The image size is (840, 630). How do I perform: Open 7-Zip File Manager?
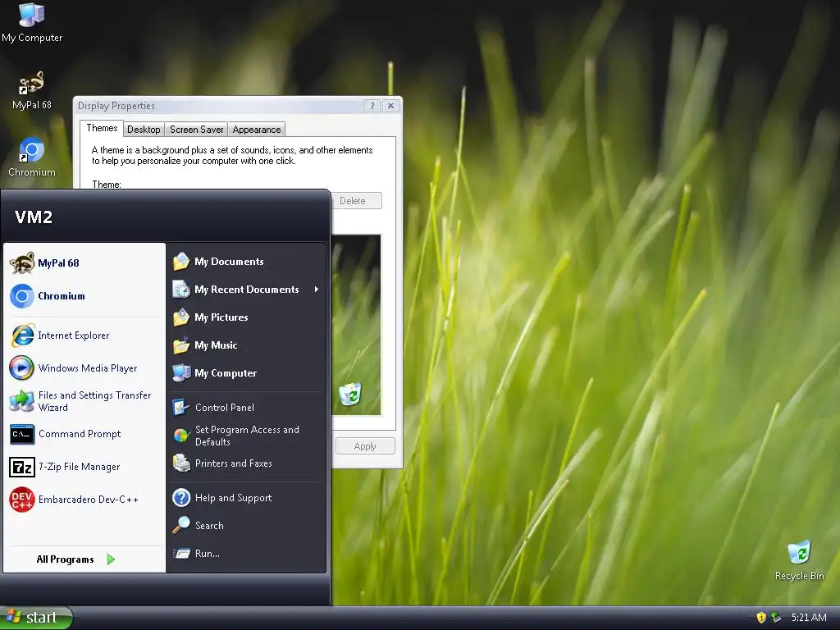(x=84, y=467)
